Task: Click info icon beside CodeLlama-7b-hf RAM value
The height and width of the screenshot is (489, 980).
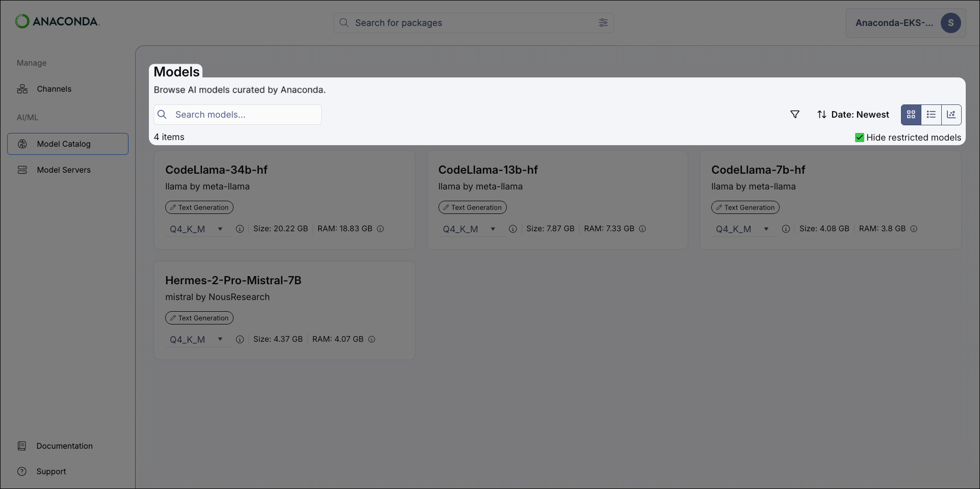Action: click(x=914, y=229)
